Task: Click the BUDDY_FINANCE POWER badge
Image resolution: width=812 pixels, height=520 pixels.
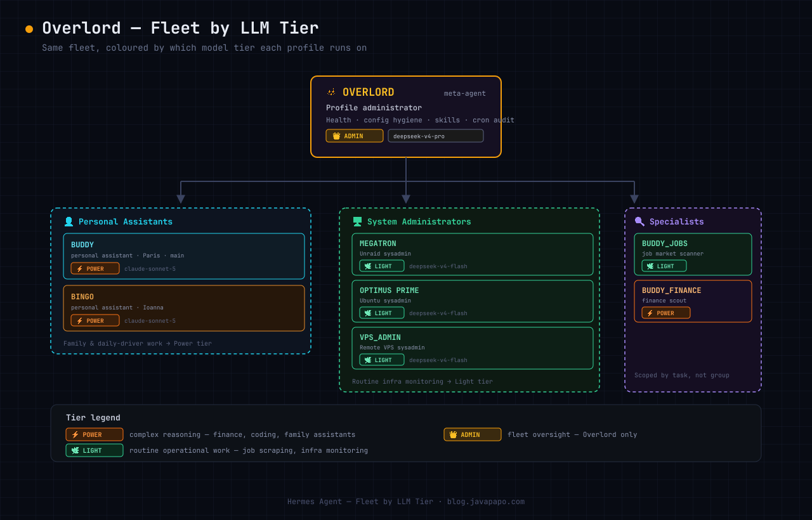Action: [x=666, y=313]
